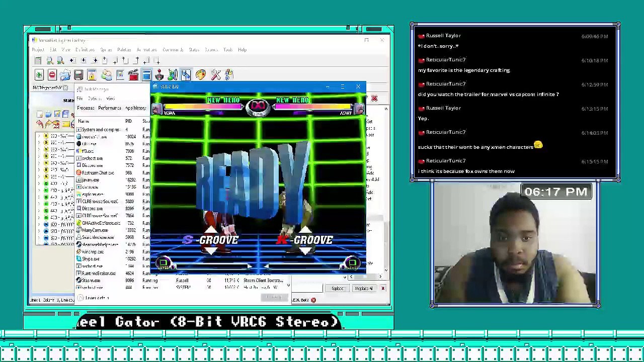The height and width of the screenshot is (362, 644).
Task: Switch to the Performance tab
Action: click(109, 108)
